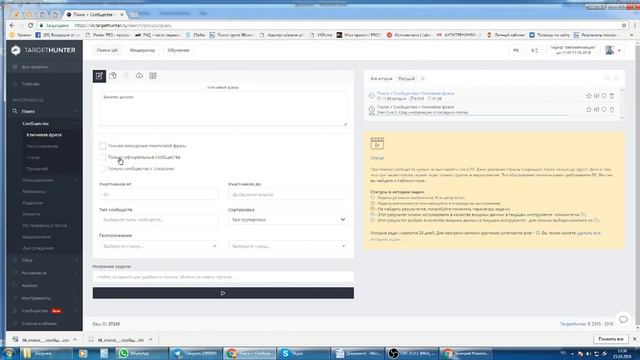Screen dimensions: 640x360
Task: Select 'Ключевая фраза' in sidebar
Action: pos(44,135)
